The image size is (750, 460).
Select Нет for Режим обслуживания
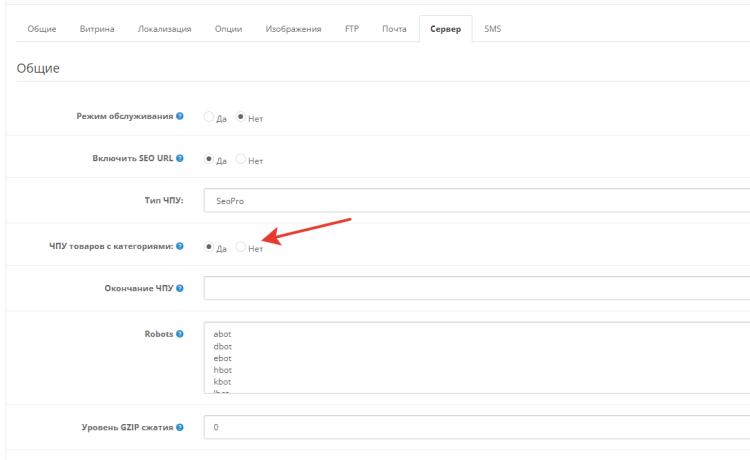tap(241, 117)
